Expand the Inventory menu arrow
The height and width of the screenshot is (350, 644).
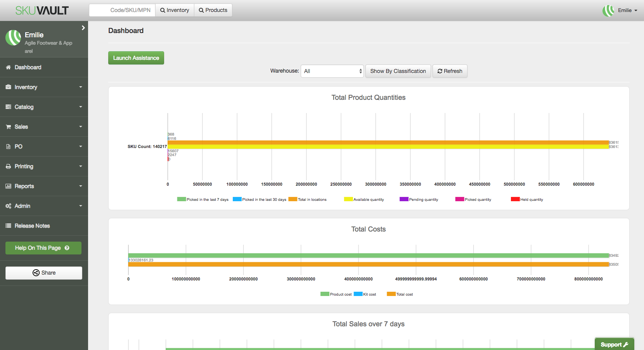81,87
